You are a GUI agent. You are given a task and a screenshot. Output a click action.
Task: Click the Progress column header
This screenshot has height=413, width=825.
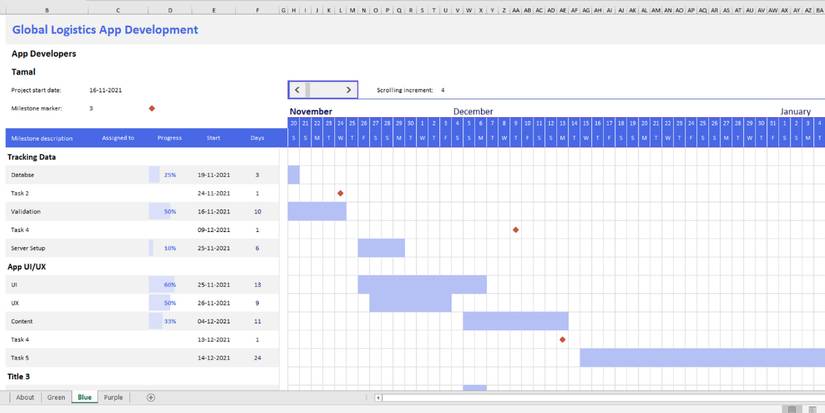coord(169,138)
